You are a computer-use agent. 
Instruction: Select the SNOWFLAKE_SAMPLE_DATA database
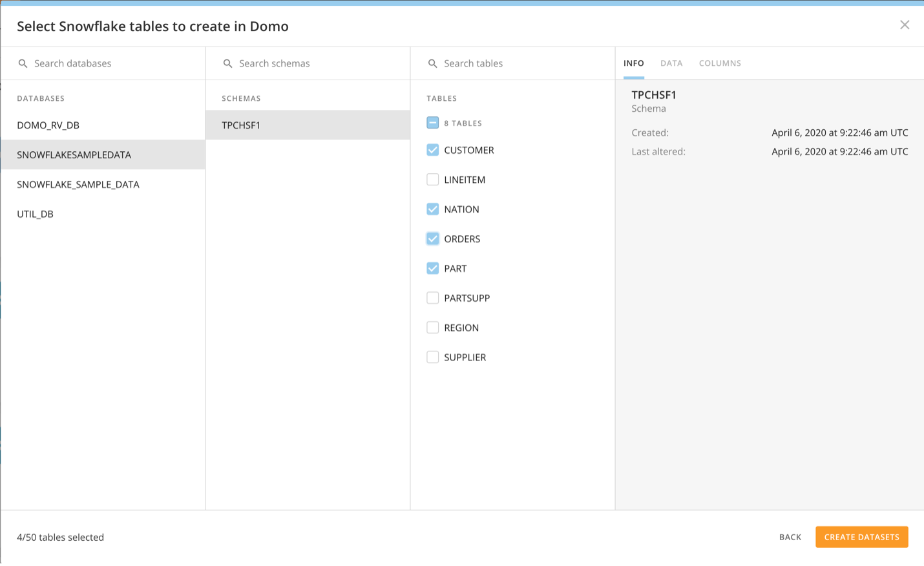tap(78, 184)
